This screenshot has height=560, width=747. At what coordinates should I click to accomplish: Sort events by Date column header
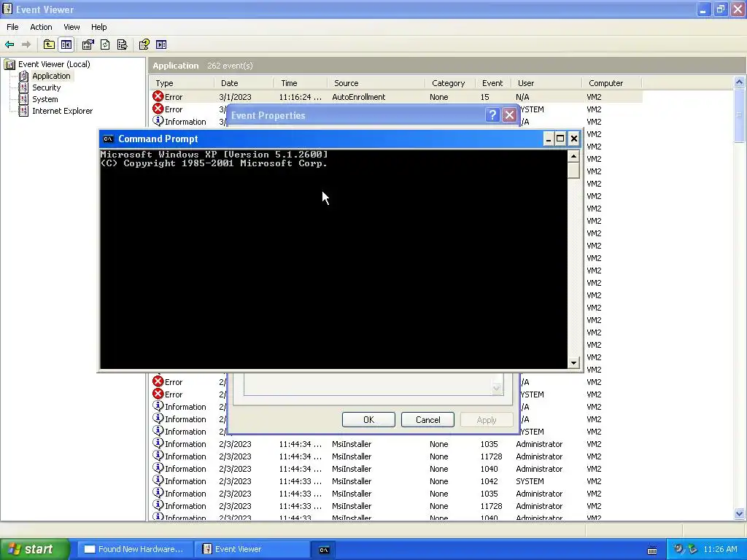[x=244, y=83]
